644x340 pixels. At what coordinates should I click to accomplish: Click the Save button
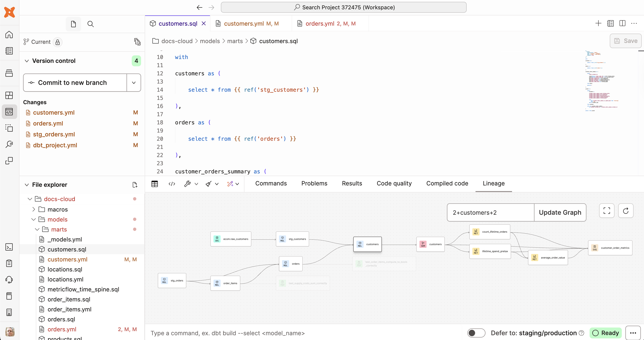[625, 41]
